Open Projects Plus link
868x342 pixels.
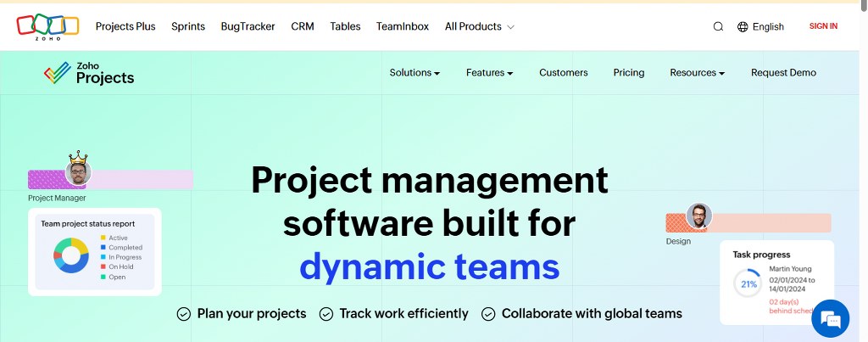click(x=125, y=26)
